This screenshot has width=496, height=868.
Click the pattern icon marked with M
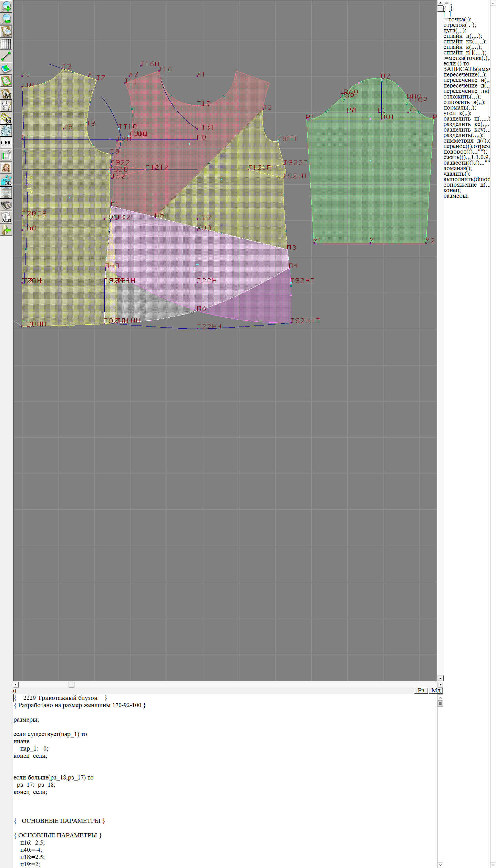point(6,94)
